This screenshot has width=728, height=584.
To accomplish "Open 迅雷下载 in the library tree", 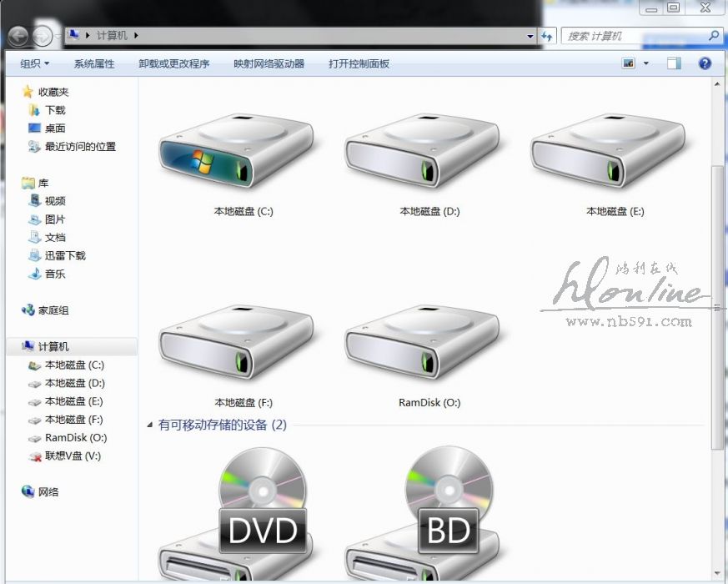I will pos(65,256).
